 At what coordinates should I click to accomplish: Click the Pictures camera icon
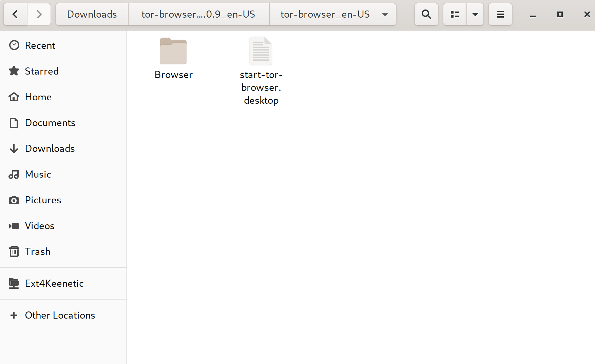tap(14, 200)
